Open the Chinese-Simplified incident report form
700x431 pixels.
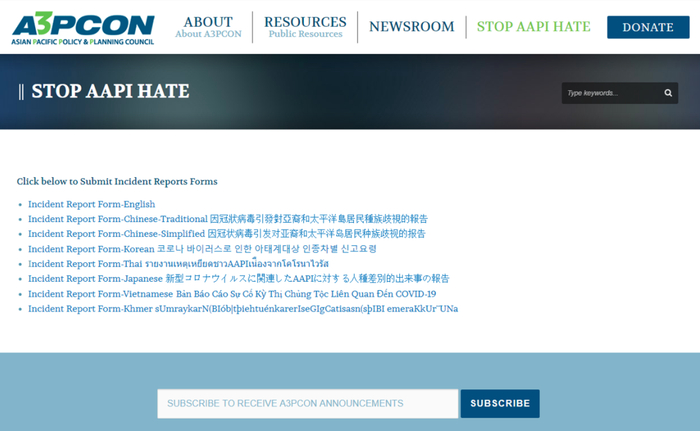pyautogui.click(x=227, y=234)
